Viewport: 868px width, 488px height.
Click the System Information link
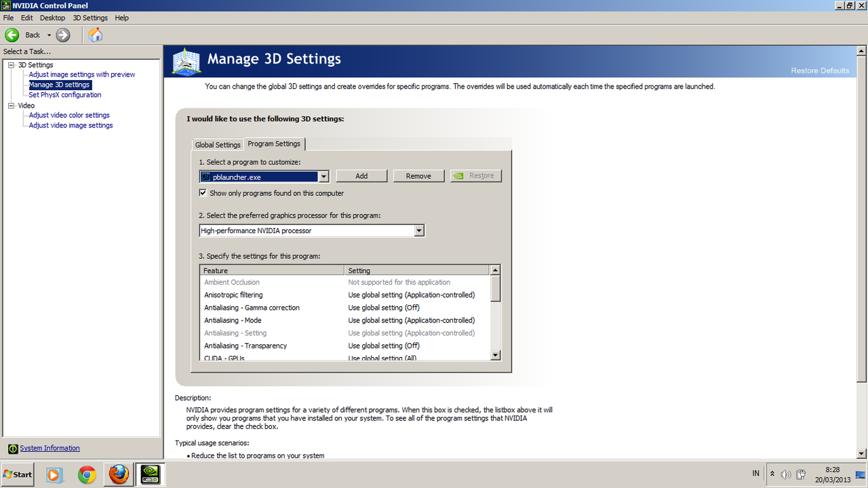(x=50, y=448)
